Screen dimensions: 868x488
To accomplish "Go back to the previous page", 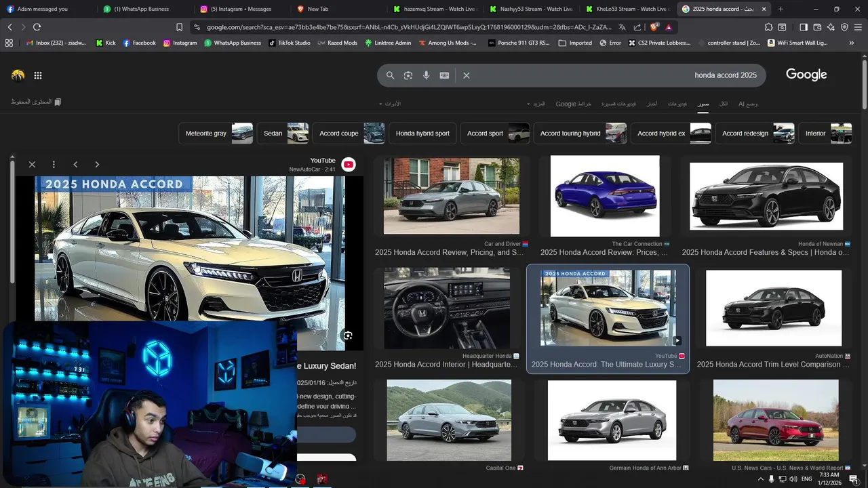I will (9, 27).
